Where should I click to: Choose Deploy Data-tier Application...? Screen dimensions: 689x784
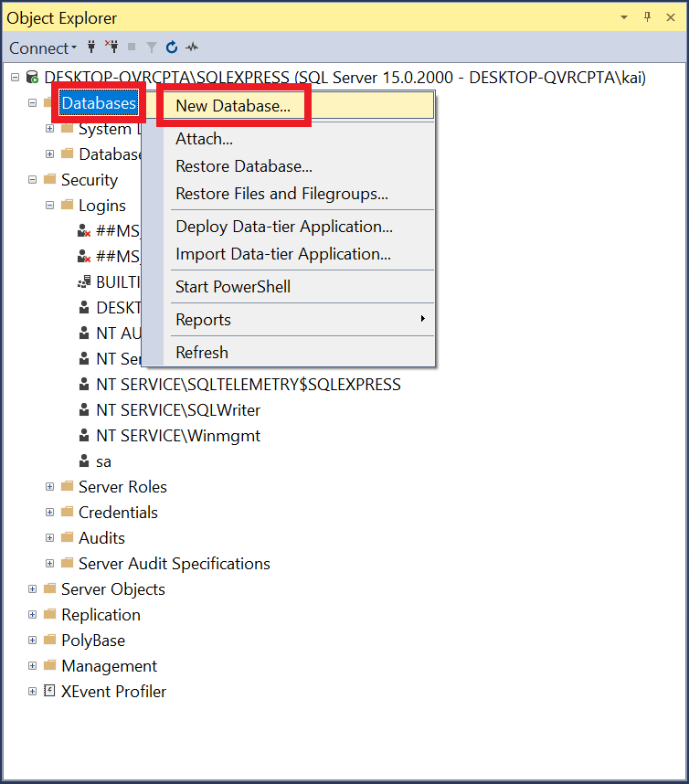(298, 227)
